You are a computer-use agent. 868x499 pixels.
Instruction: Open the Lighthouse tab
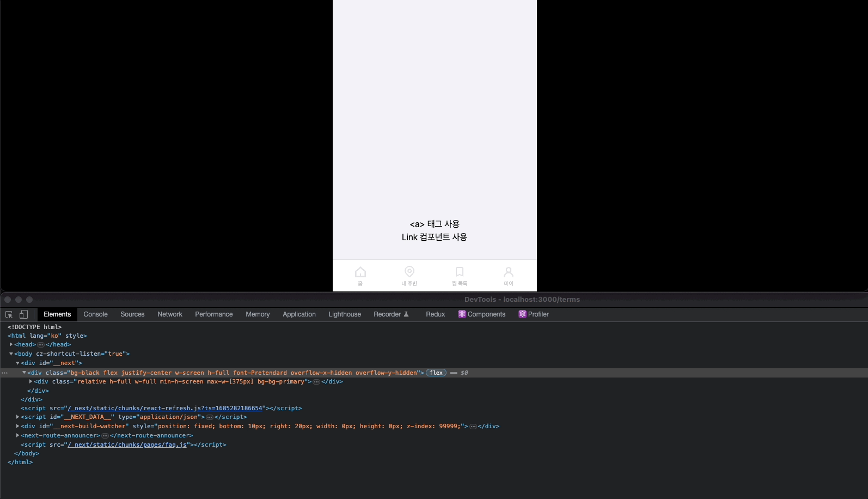point(345,314)
